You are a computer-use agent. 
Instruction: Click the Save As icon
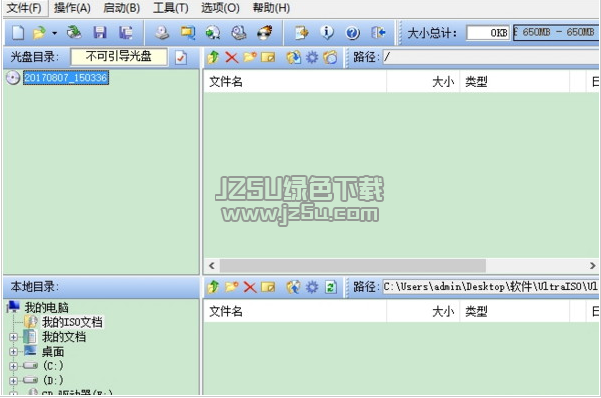coord(125,33)
